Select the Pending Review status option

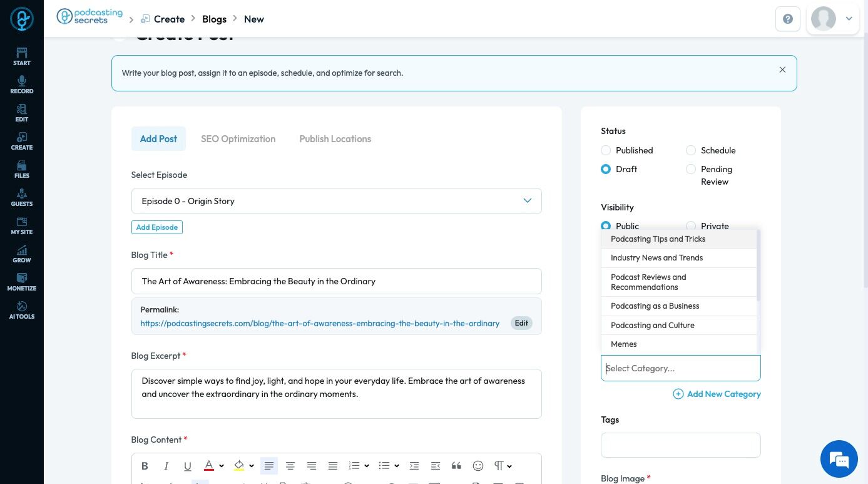[691, 169]
